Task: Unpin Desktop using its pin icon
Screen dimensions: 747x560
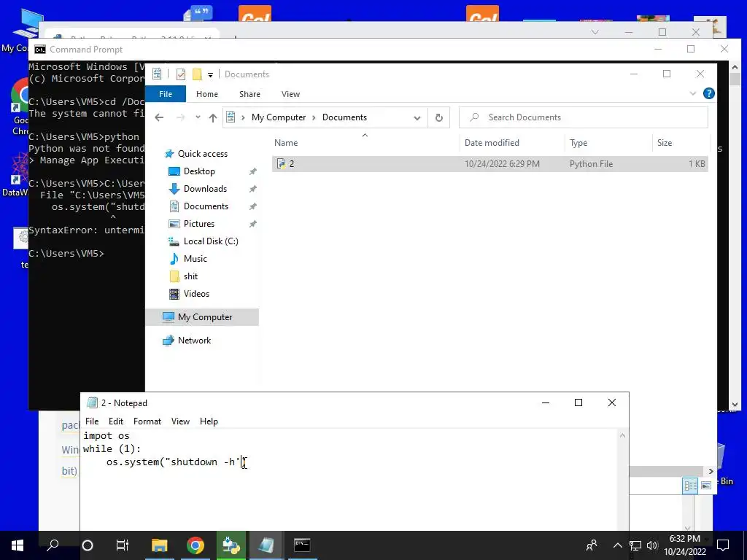Action: click(253, 171)
